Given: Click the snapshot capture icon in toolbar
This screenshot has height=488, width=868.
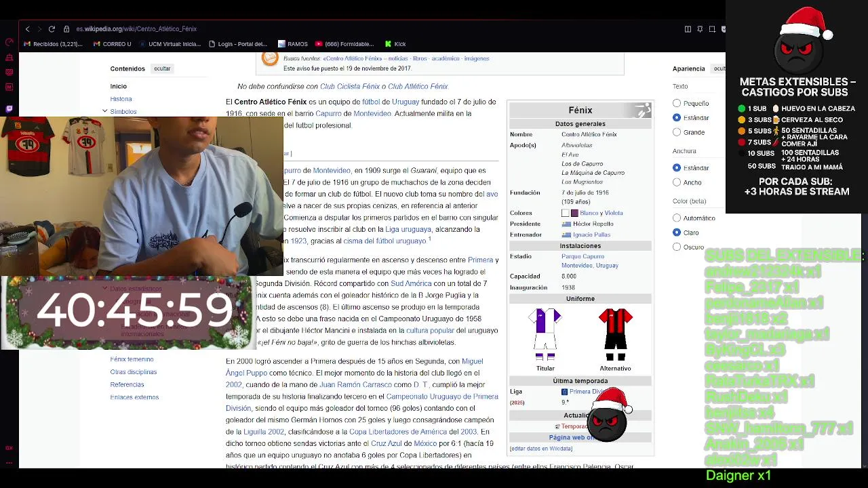Looking at the screenshot, I should coord(712,29).
